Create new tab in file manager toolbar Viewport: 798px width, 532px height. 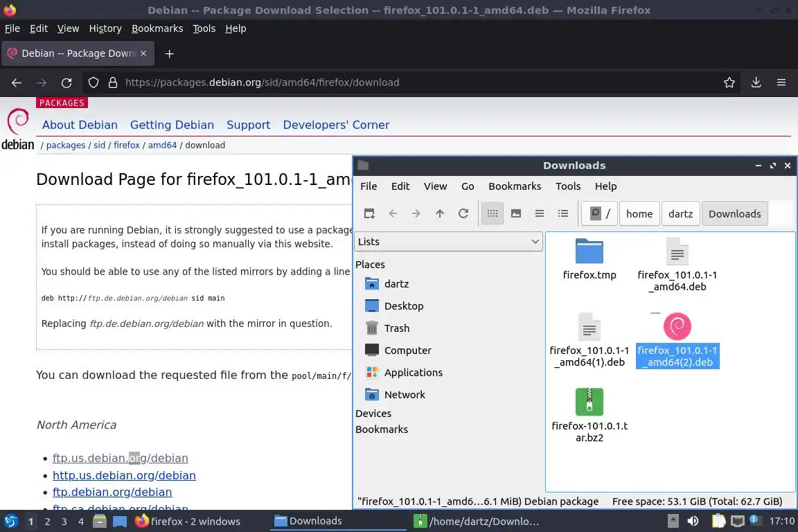[369, 214]
